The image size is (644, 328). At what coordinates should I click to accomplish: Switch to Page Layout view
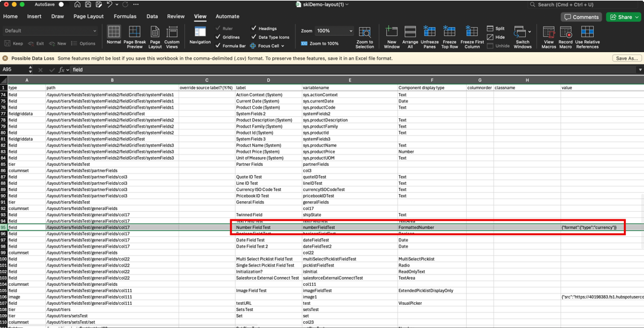[155, 37]
